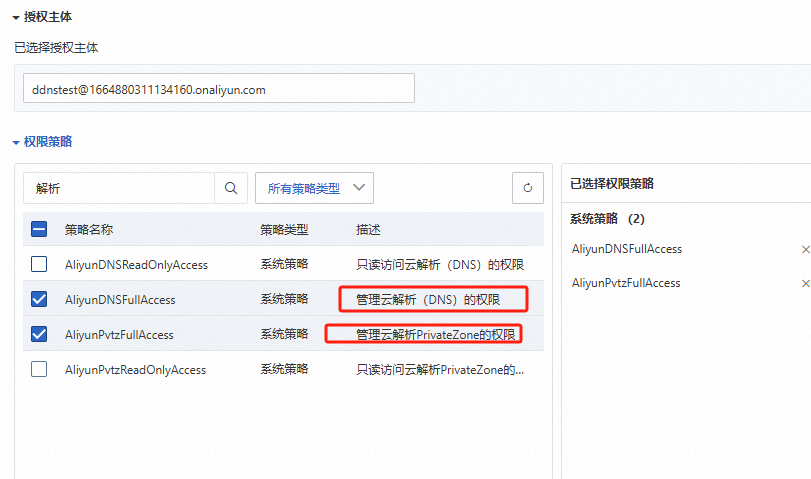Click the 策略名称 column header
This screenshot has width=811, height=479.
pos(89,230)
